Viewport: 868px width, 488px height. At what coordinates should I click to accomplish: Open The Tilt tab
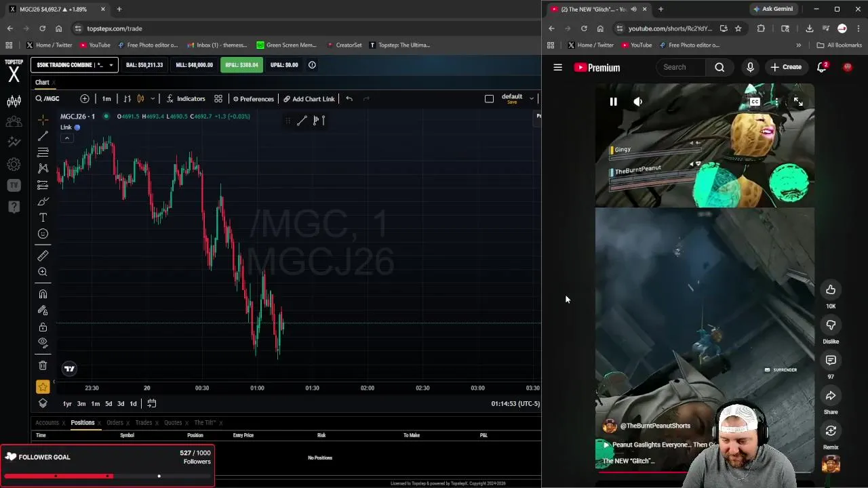pos(205,423)
